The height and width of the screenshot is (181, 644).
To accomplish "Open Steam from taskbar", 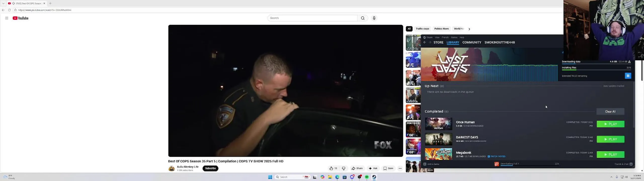I will click(374, 177).
